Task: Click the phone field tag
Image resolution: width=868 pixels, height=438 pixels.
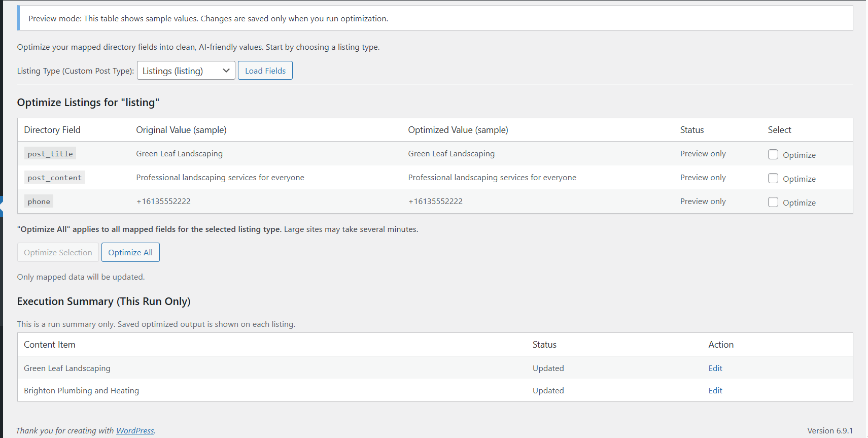Action: [39, 201]
